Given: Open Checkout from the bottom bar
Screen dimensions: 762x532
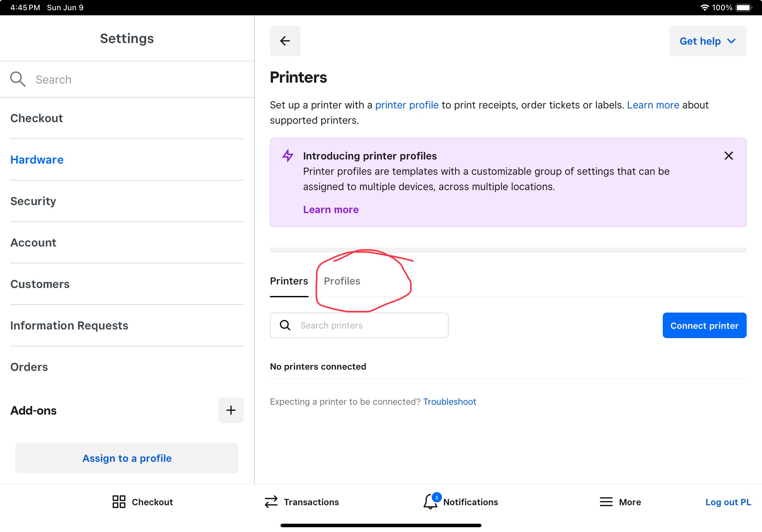Looking at the screenshot, I should point(143,502).
